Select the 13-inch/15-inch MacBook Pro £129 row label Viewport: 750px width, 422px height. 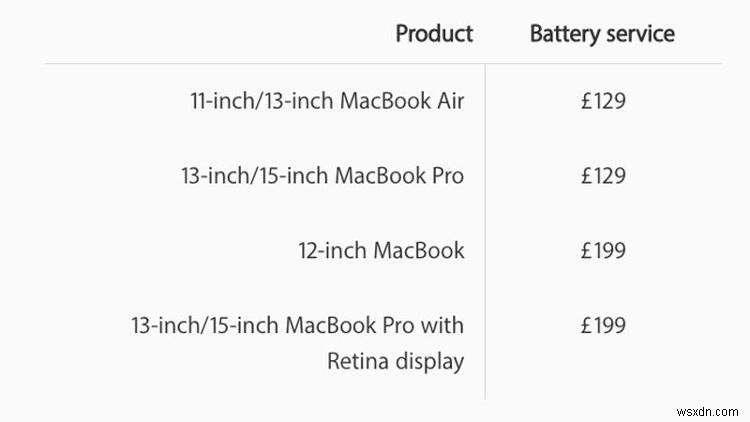coord(322,176)
